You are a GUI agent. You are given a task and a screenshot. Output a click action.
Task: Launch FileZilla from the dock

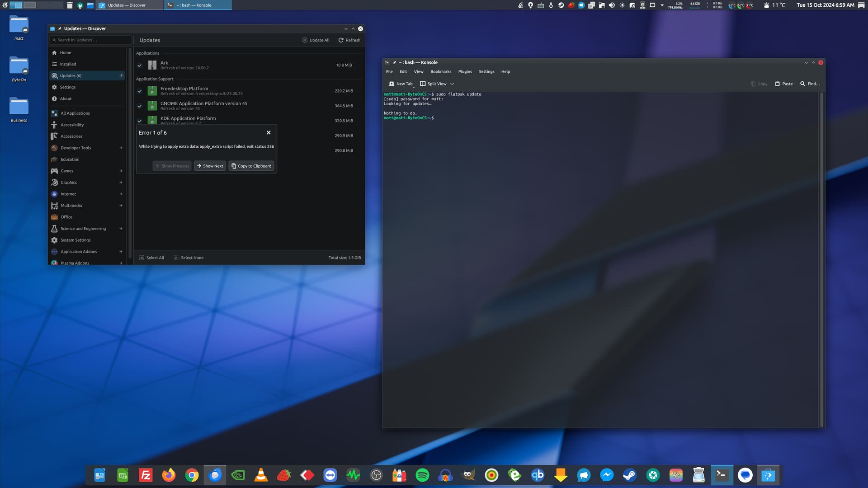pos(146,475)
